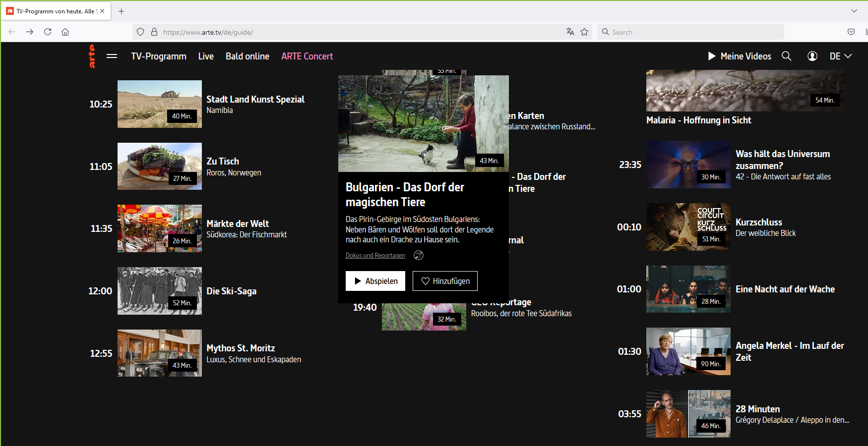Click the browser back arrow
Viewport: 868px width, 446px height.
pyautogui.click(x=12, y=32)
